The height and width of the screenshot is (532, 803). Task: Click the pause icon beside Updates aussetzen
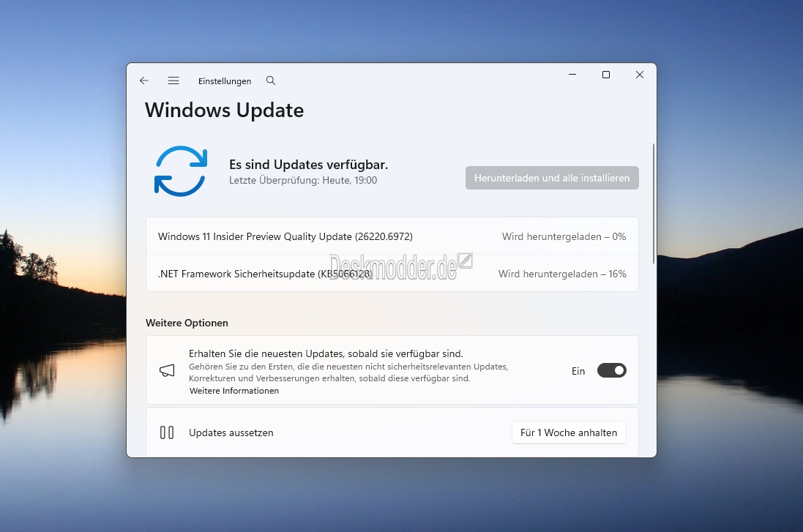[x=167, y=432]
